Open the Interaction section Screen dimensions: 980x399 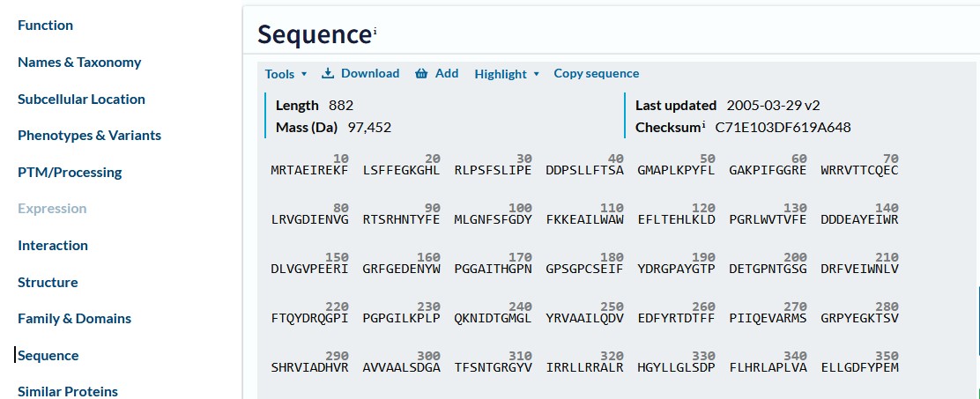53,246
